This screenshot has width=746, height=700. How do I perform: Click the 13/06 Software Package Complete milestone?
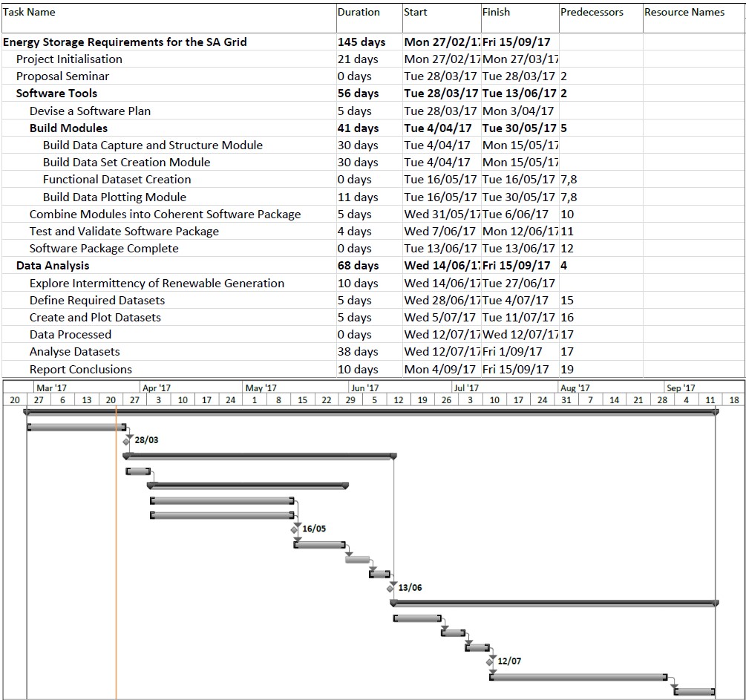390,589
